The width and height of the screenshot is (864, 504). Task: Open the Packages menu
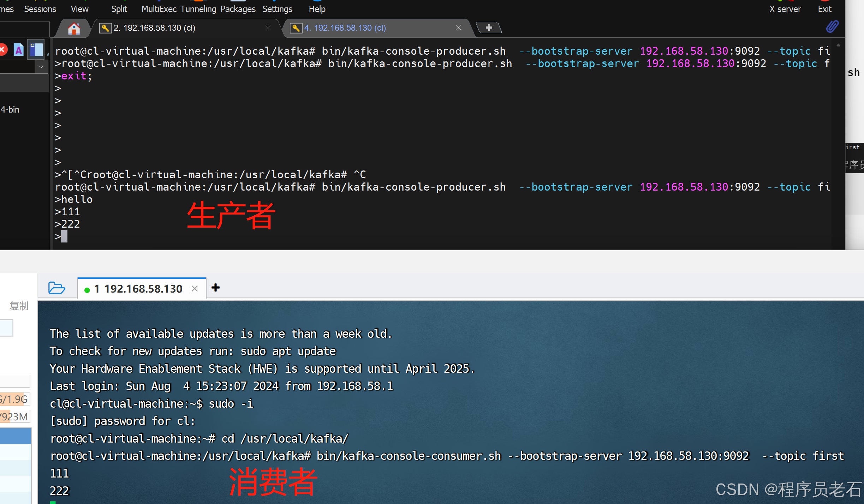[238, 9]
